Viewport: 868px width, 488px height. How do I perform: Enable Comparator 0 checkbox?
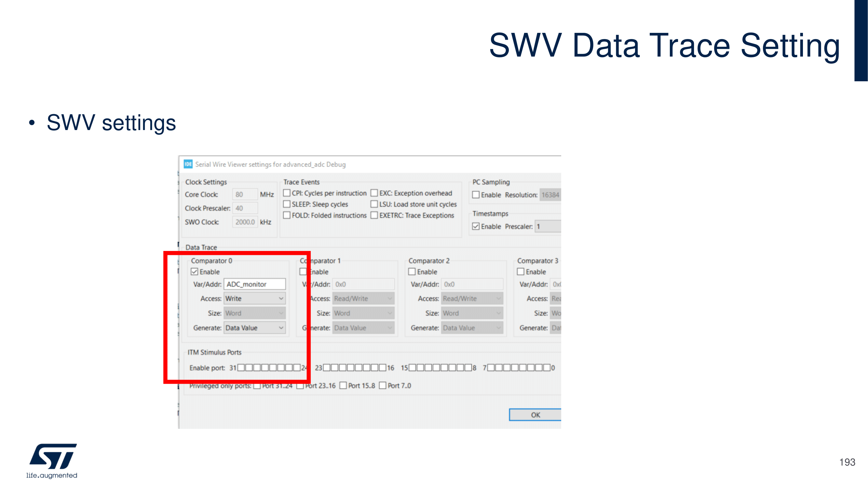195,271
